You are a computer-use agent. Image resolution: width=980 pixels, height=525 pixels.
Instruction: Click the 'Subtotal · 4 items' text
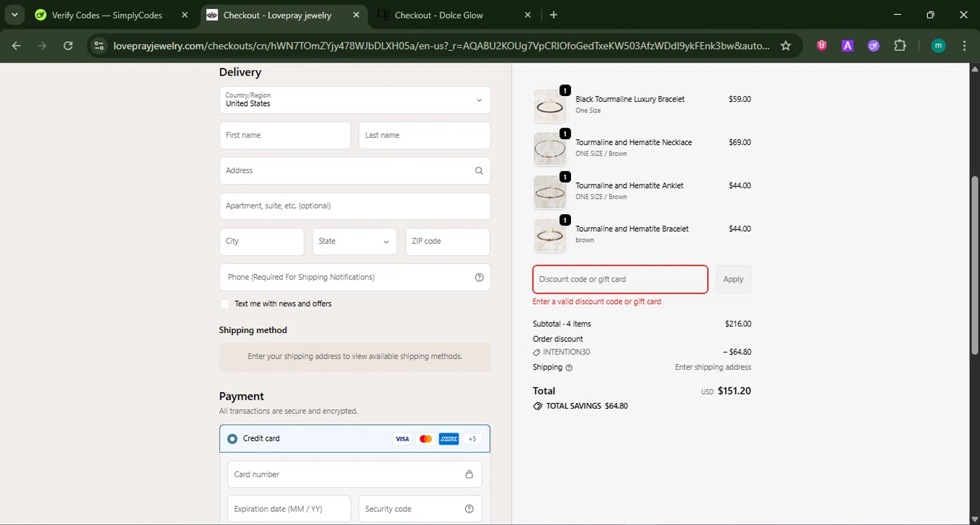pos(562,324)
